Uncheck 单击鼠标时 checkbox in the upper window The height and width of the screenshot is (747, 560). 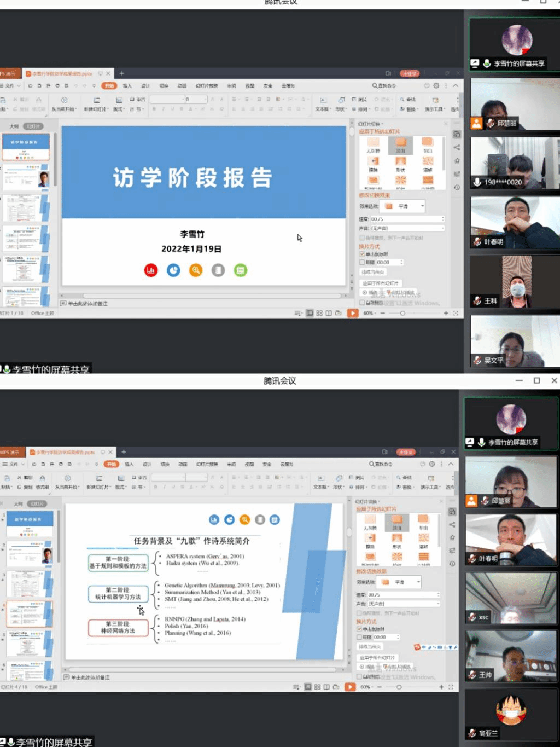(x=362, y=254)
